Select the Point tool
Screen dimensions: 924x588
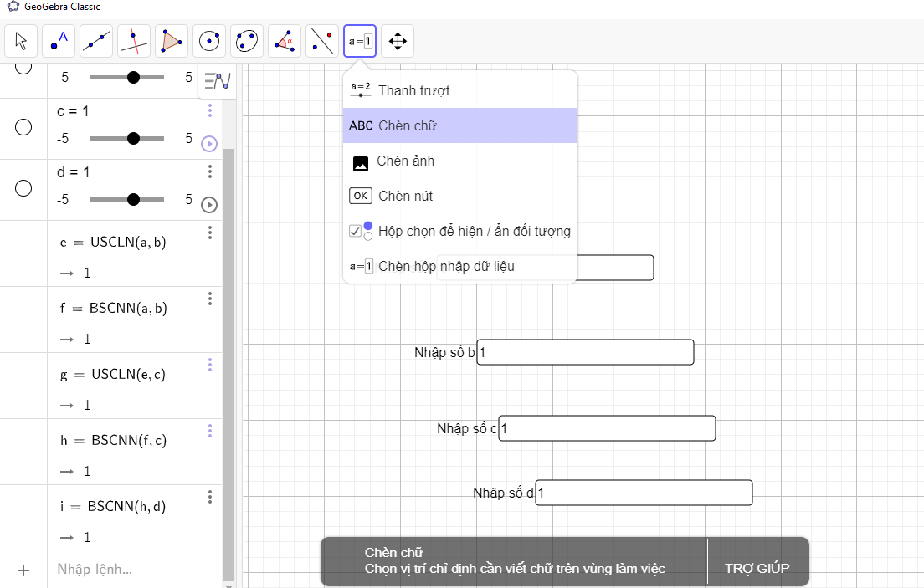click(59, 40)
